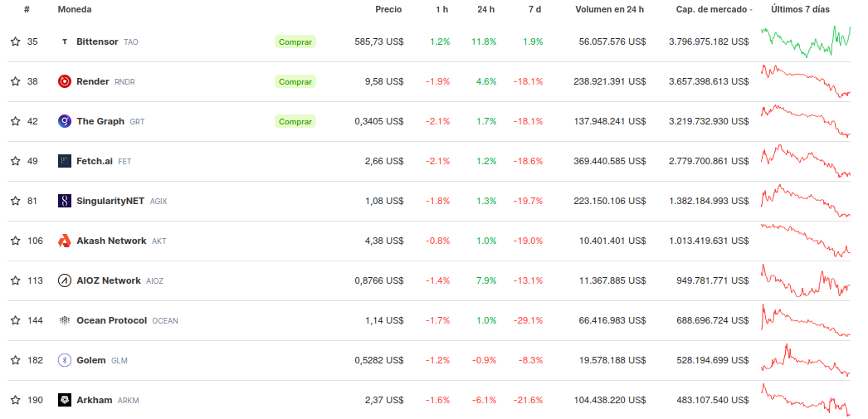Open the Fetch.ai 7-day sparkline chart
The height and width of the screenshot is (419, 868).
coord(806,161)
